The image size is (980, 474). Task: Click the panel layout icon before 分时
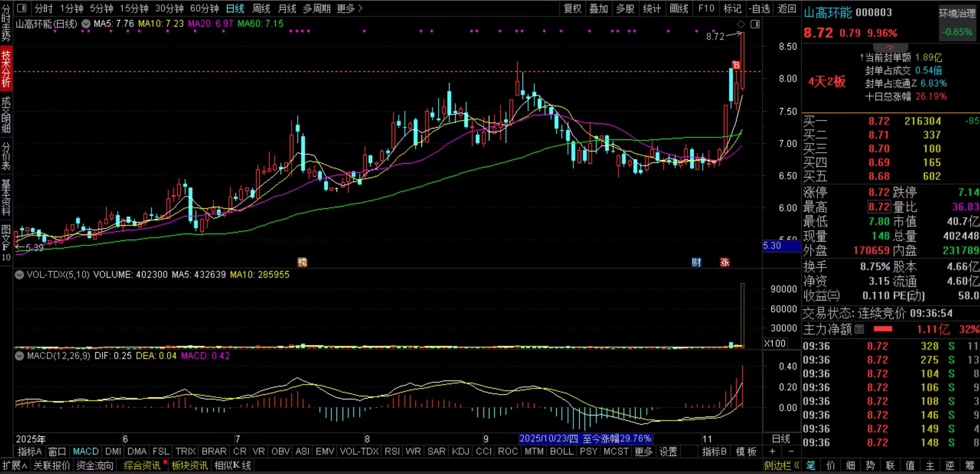(22, 9)
